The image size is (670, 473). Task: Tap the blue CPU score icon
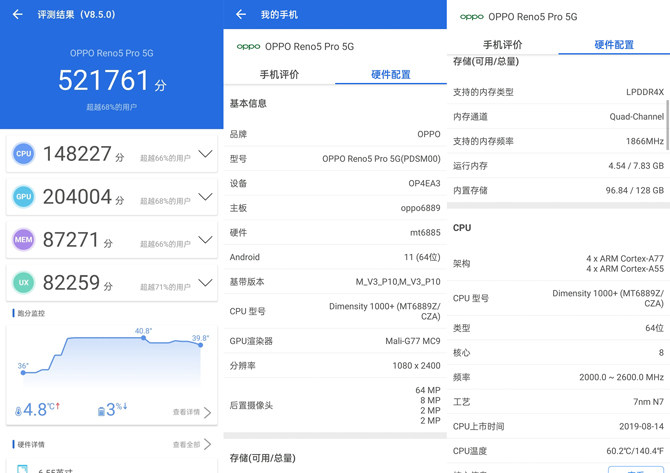pyautogui.click(x=24, y=154)
